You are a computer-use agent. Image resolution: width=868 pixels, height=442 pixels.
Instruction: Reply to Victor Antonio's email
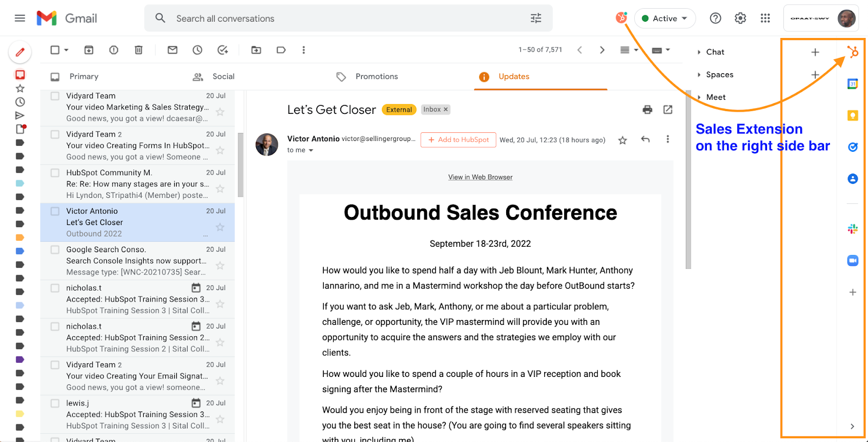pyautogui.click(x=645, y=139)
